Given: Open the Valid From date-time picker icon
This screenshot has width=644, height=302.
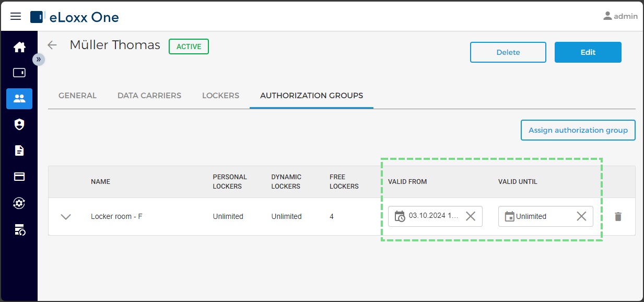Looking at the screenshot, I should pyautogui.click(x=400, y=216).
